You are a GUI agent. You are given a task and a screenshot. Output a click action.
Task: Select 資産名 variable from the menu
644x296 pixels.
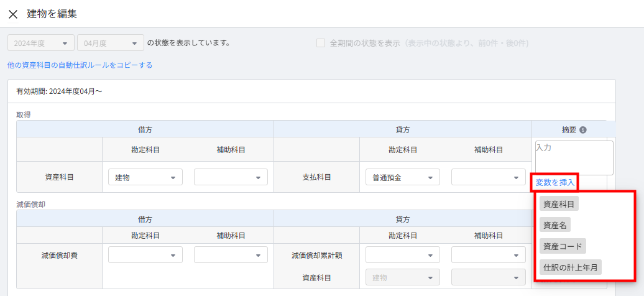click(x=554, y=225)
